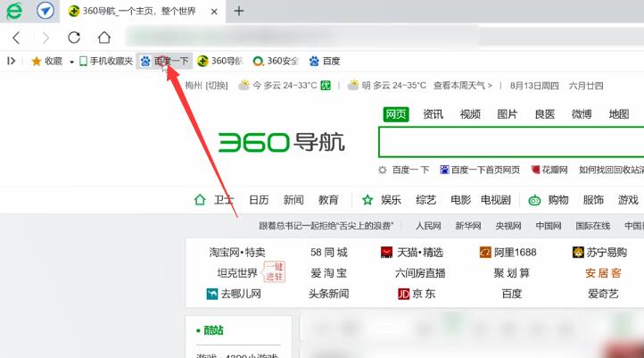Click the 购物 shopping icon
Screen dimensions: 644x358
(534, 200)
